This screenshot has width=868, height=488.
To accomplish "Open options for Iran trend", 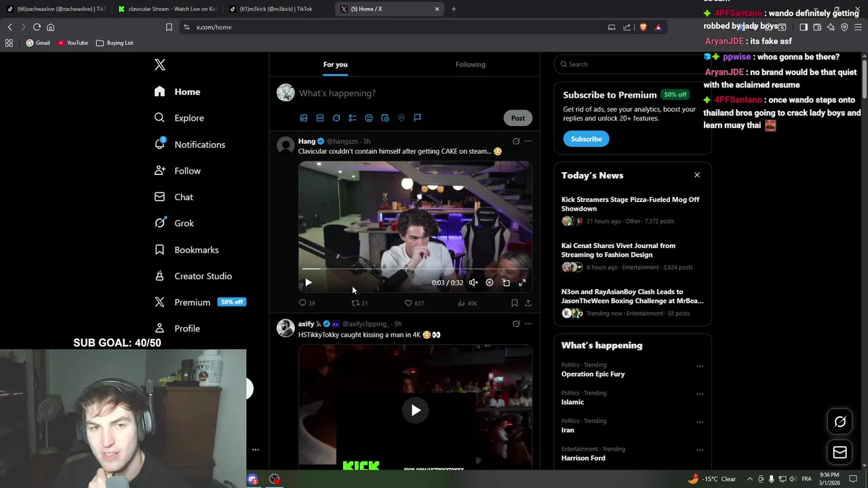I will [x=700, y=422].
